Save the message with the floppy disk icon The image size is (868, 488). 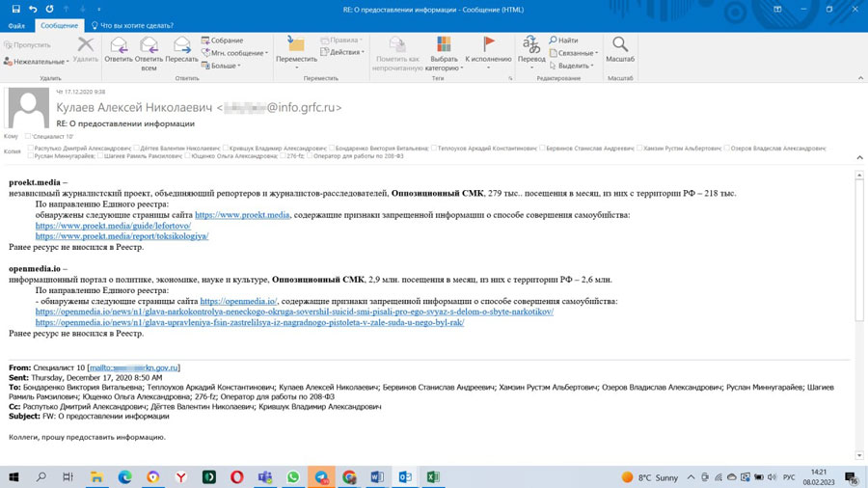click(15, 9)
